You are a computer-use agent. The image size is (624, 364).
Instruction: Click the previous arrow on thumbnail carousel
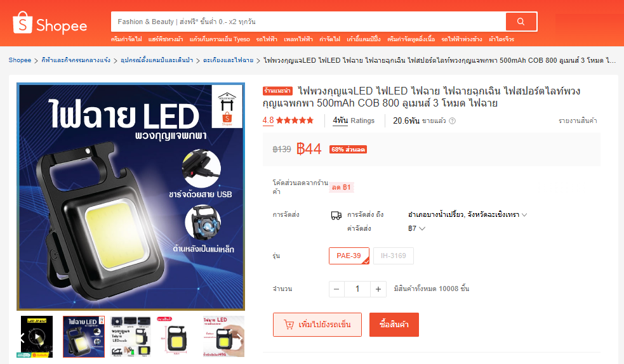(23, 338)
